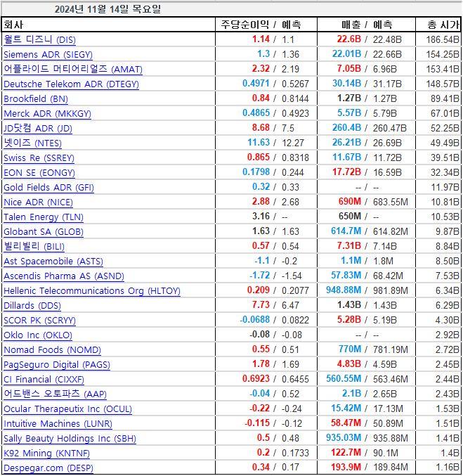
Task: Click Talen Energy EPS value 3.16
Action: [x=261, y=217]
